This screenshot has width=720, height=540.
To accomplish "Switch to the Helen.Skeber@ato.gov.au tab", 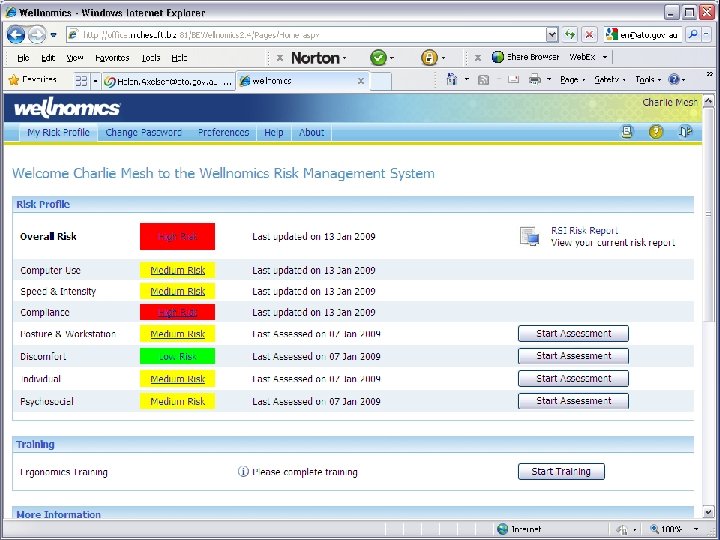I will click(169, 81).
